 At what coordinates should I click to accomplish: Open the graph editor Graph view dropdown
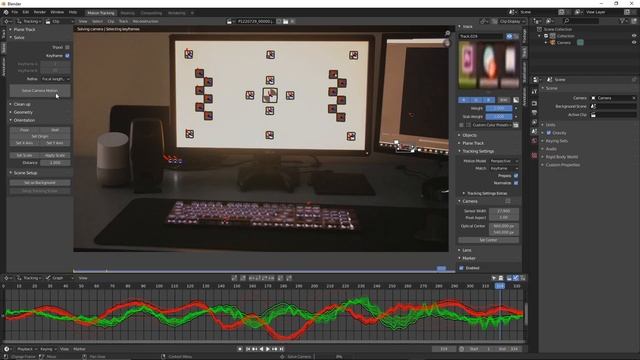(x=59, y=278)
